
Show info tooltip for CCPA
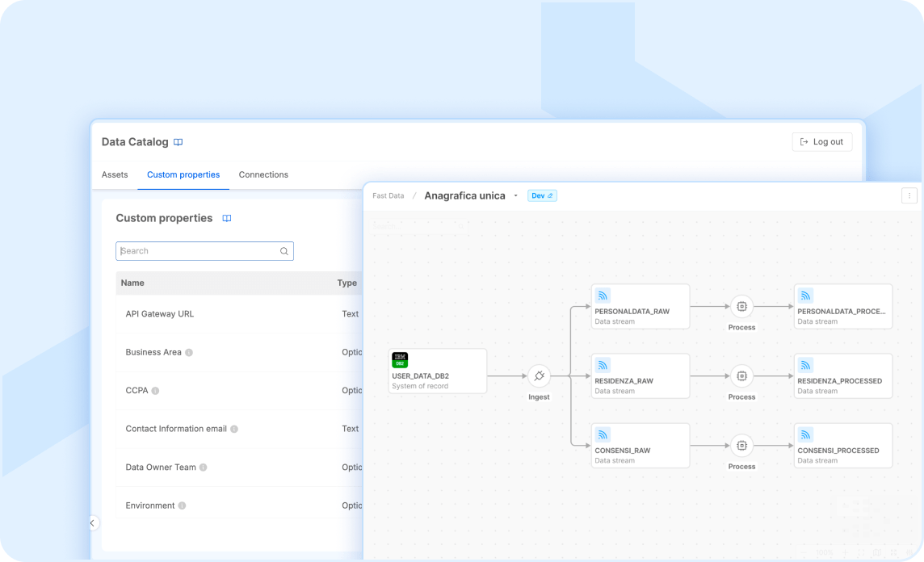pos(155,391)
